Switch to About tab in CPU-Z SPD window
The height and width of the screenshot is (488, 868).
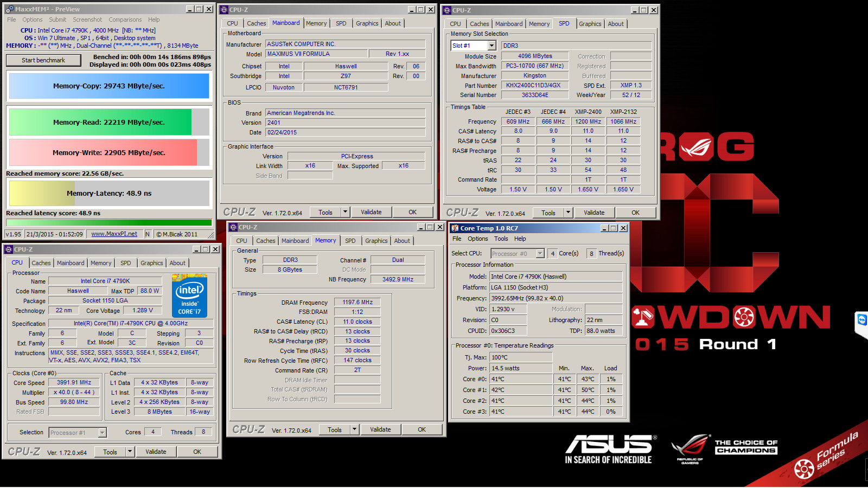click(x=616, y=24)
